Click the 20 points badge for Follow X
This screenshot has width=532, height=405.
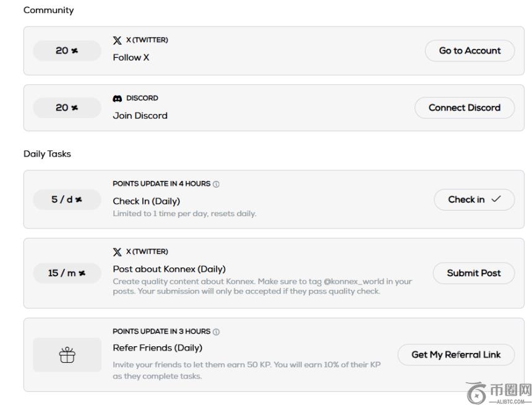pyautogui.click(x=67, y=51)
